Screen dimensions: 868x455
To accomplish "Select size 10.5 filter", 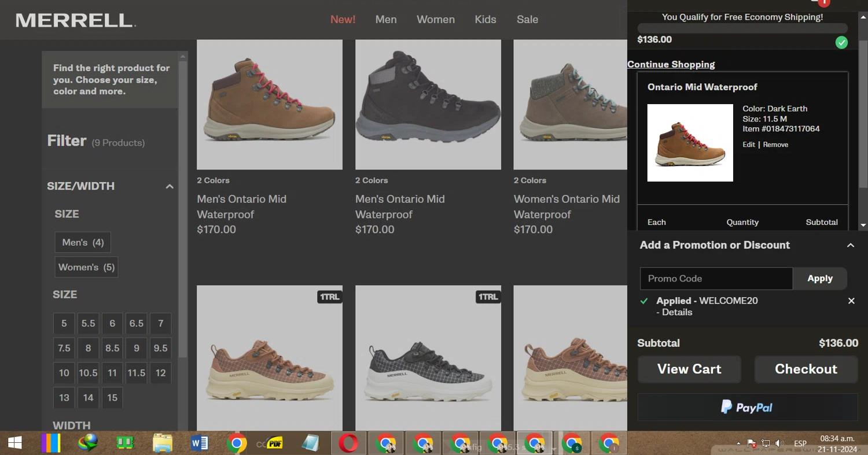I will click(88, 373).
